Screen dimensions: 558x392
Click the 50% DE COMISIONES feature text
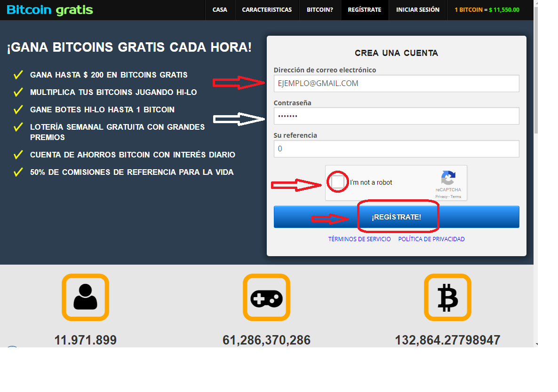point(132,172)
